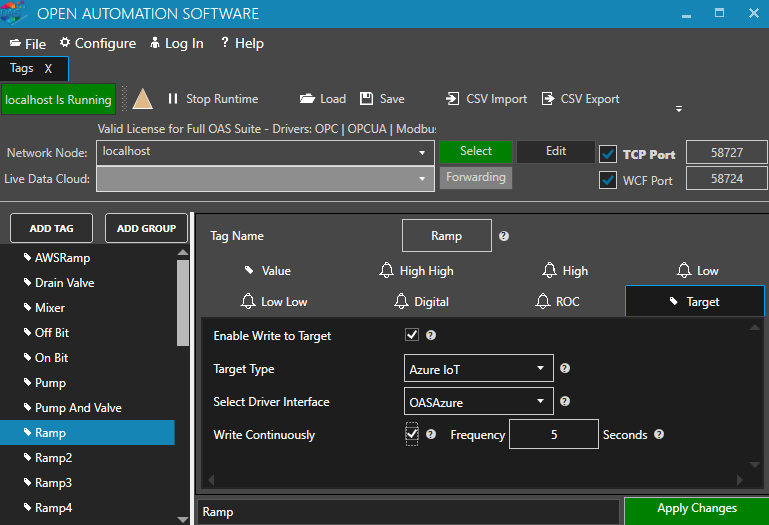Uncheck the TCP Port checkbox
Image resolution: width=769 pixels, height=525 pixels.
pyautogui.click(x=607, y=154)
